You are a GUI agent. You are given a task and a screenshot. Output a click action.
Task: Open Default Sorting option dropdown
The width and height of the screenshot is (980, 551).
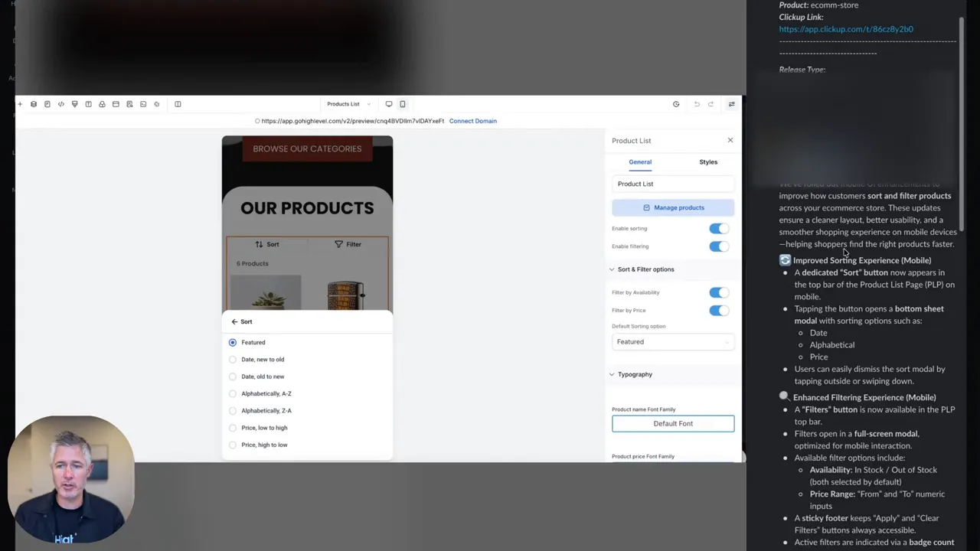(673, 342)
